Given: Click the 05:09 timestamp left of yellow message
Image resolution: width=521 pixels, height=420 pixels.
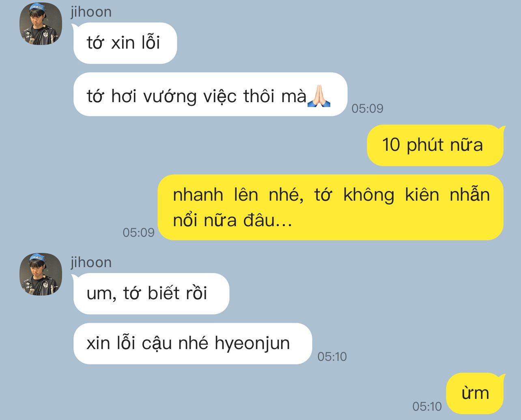Looking at the screenshot, I should coord(139,232).
